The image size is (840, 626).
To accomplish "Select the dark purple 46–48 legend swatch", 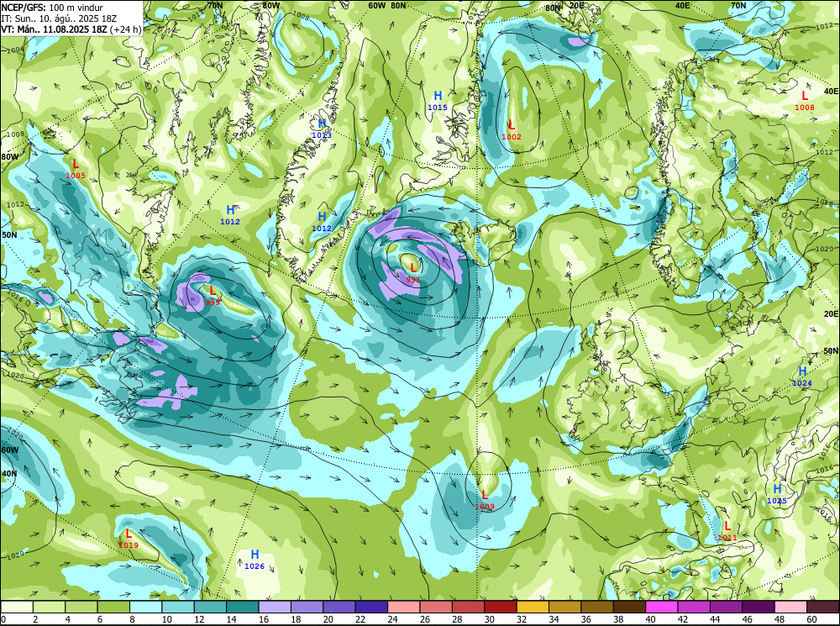I will pyautogui.click(x=758, y=607).
